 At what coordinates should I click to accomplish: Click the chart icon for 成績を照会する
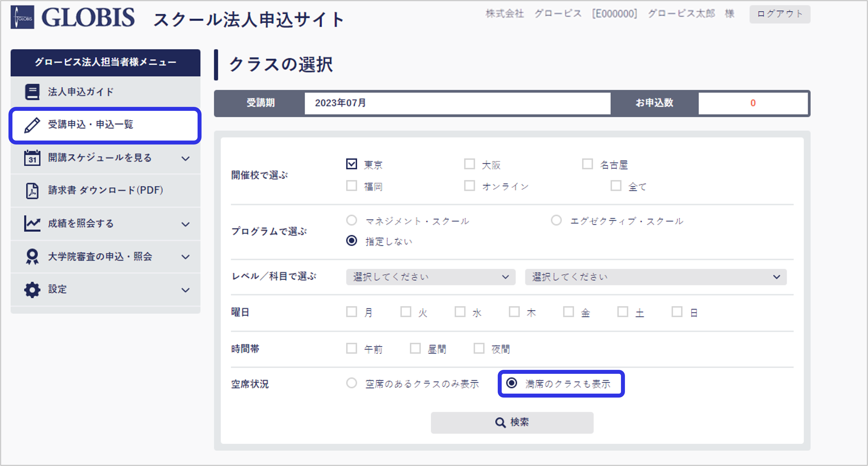(32, 224)
